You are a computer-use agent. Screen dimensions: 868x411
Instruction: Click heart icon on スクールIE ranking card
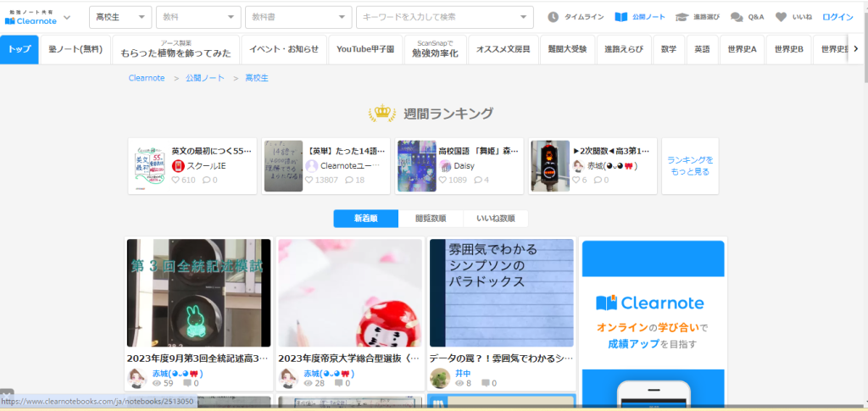click(176, 180)
